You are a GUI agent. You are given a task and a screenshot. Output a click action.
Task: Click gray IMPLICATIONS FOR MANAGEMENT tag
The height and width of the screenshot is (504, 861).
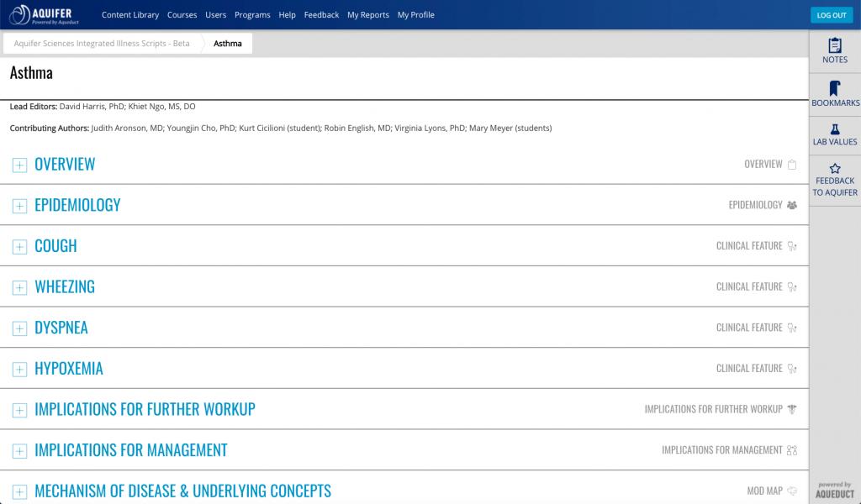pyautogui.click(x=722, y=450)
